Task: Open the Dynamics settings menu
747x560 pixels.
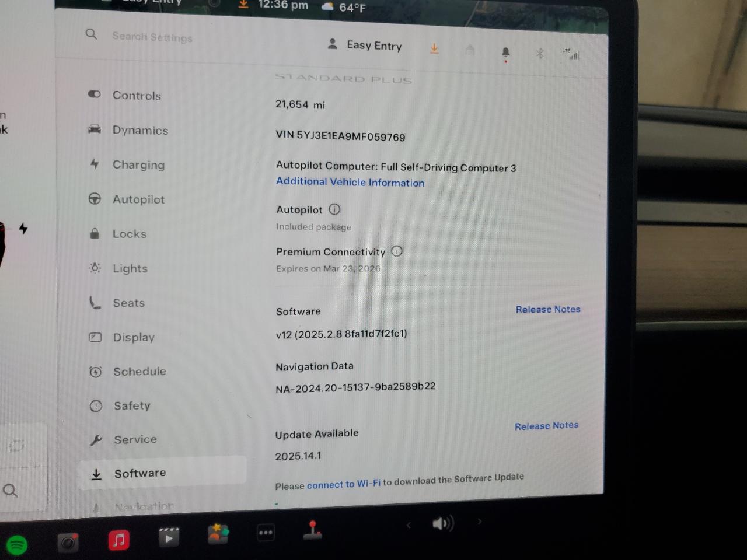Action: tap(128, 130)
